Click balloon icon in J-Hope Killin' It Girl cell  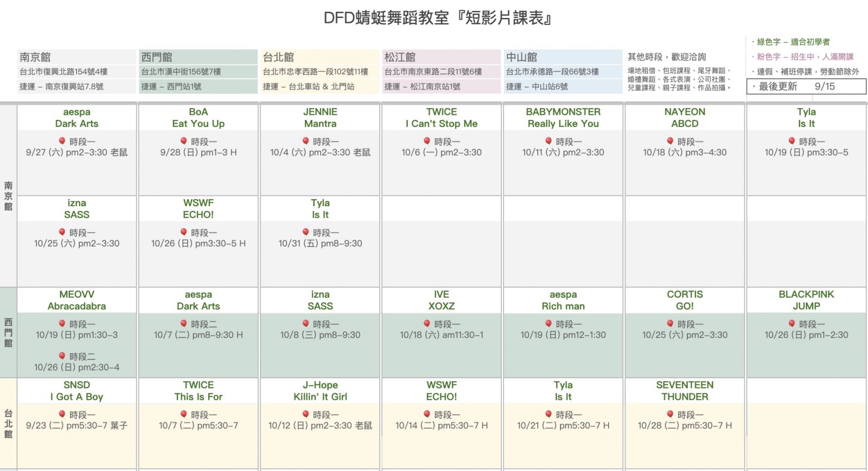coord(305,415)
